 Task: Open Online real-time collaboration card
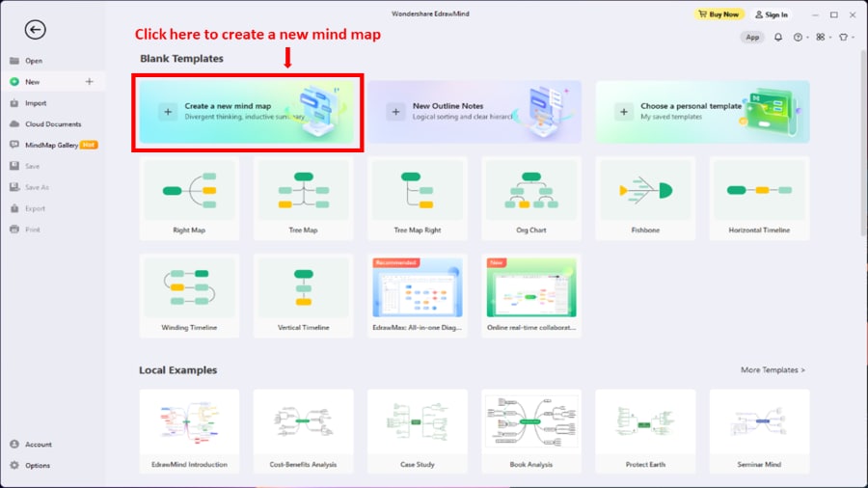(531, 296)
